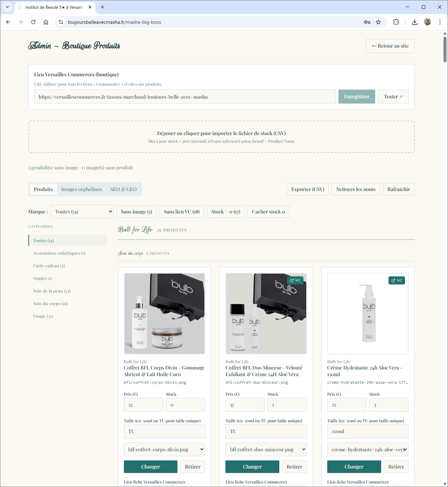Click Retirer on Crème Hydratante card

click(x=396, y=467)
